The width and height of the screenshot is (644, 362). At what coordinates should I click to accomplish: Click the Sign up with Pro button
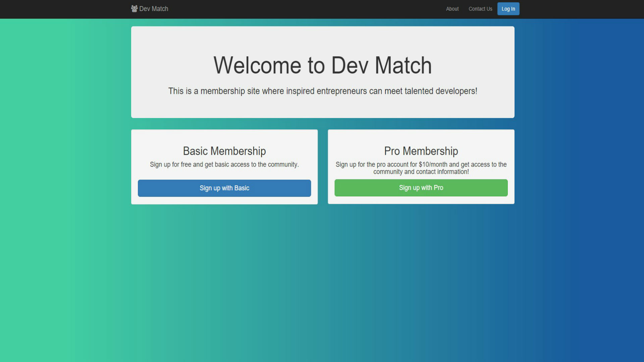coord(421,188)
